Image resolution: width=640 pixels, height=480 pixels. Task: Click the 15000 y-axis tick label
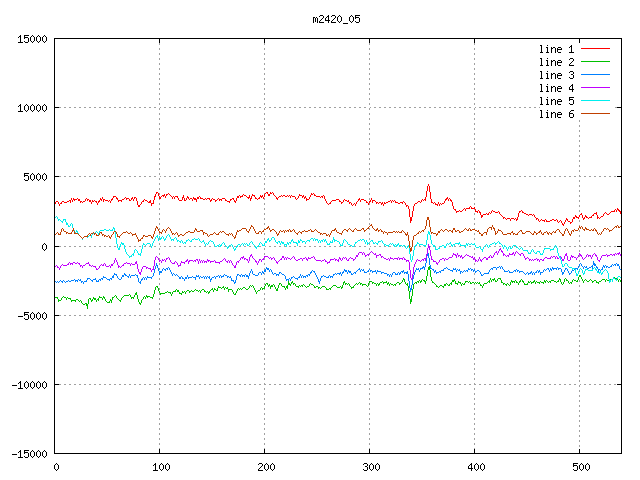tap(30, 39)
